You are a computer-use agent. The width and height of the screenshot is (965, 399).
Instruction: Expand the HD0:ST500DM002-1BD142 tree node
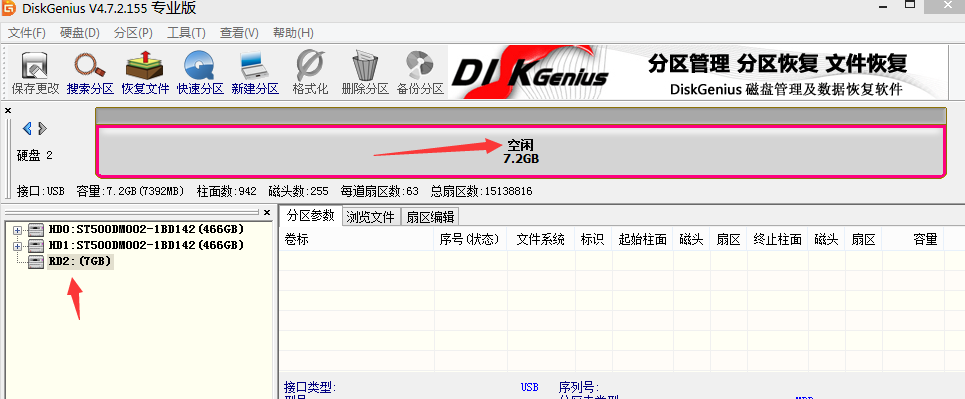tap(17, 230)
